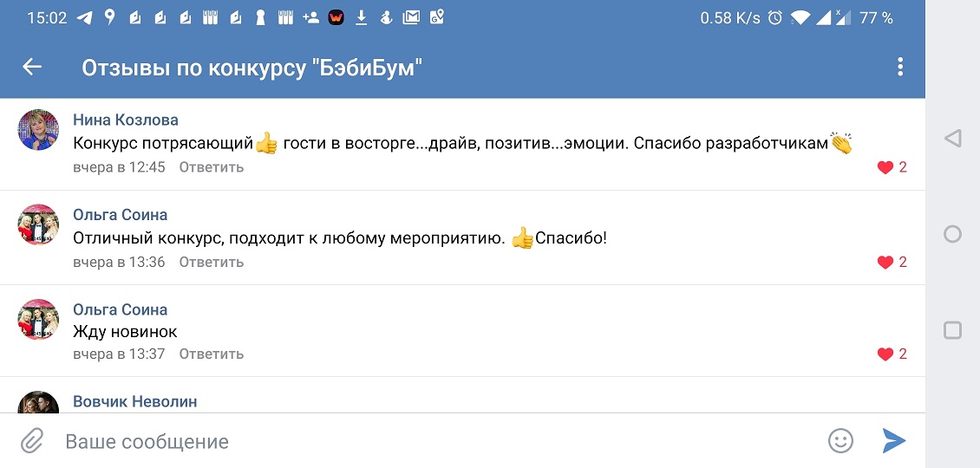This screenshot has height=468, width=980.
Task: Open Вовчик Неволин's profile name
Action: pyautogui.click(x=134, y=401)
